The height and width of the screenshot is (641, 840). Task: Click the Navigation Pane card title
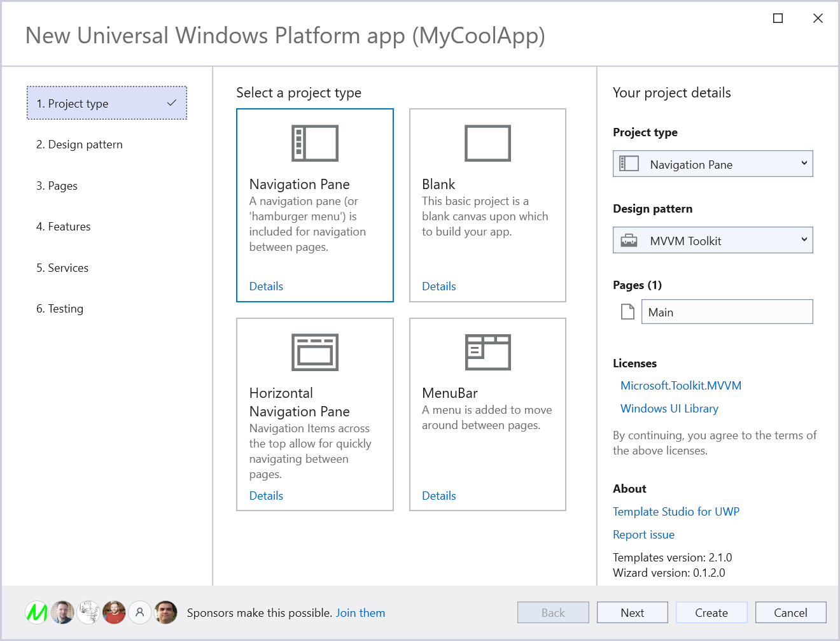300,184
